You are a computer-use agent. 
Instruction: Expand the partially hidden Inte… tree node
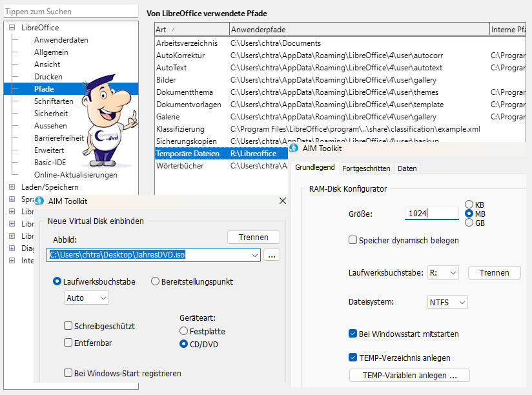pos(12,260)
